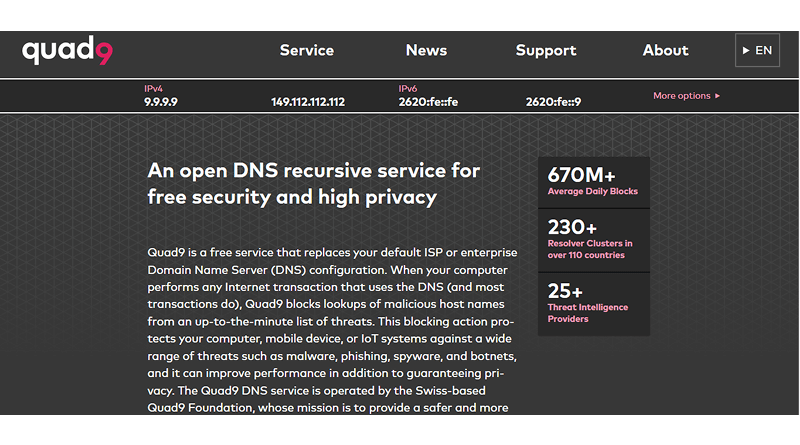
Task: Click the 670M+ Average Daily Blocks stat
Action: tap(593, 181)
